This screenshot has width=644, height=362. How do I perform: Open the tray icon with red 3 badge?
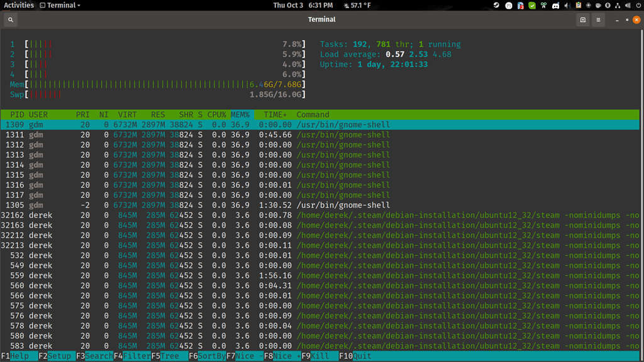pyautogui.click(x=520, y=5)
